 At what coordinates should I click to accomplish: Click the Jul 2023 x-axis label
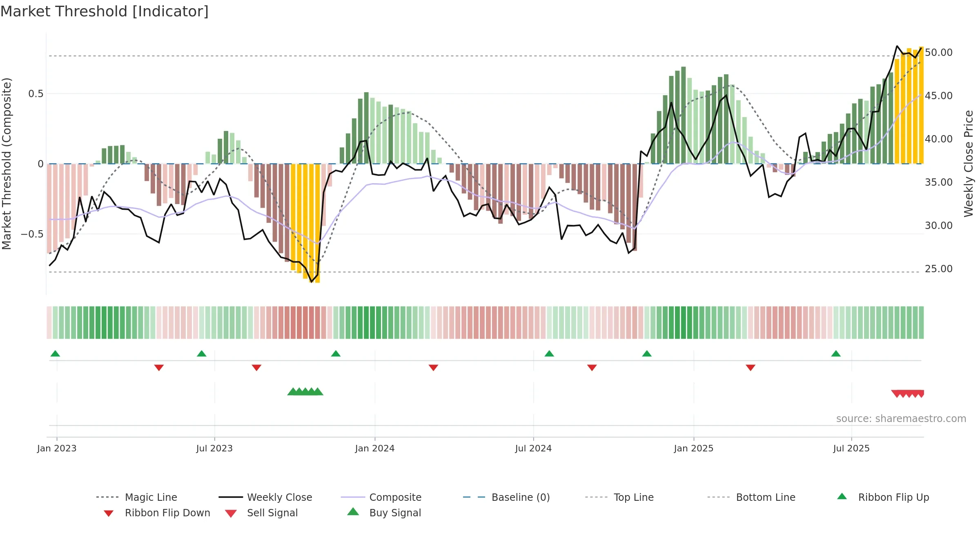coord(214,448)
